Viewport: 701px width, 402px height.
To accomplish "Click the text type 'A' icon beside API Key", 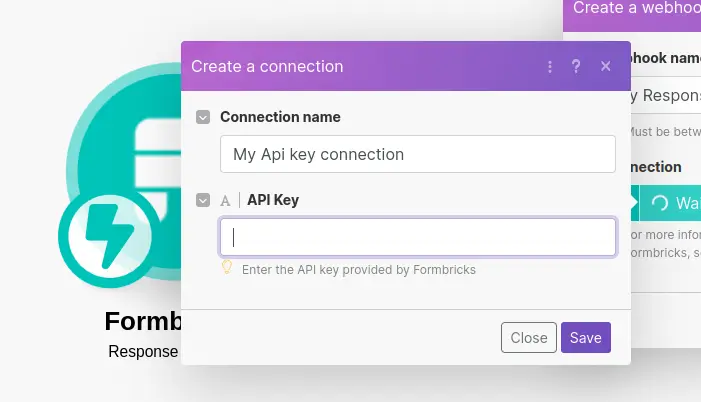I will [x=225, y=200].
